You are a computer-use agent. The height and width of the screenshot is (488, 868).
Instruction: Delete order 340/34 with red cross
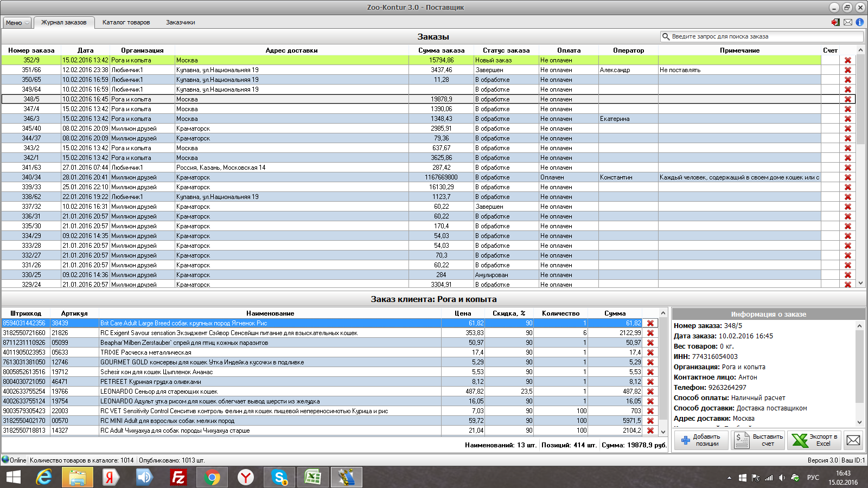848,177
